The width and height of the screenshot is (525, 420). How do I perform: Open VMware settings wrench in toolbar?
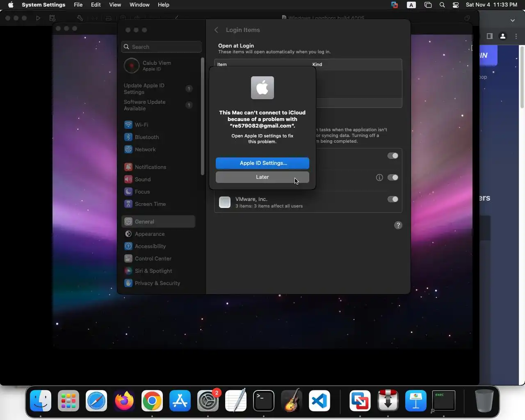click(x=80, y=18)
